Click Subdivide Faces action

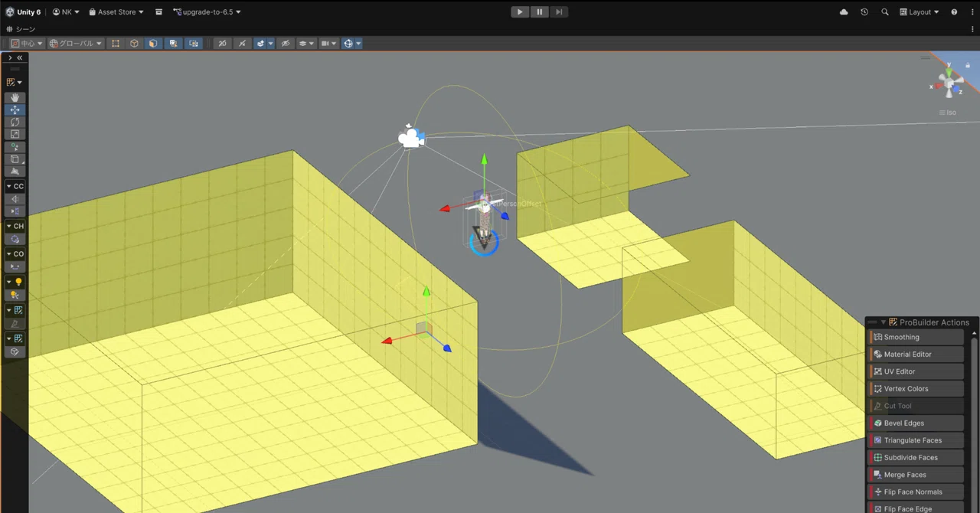pyautogui.click(x=916, y=458)
